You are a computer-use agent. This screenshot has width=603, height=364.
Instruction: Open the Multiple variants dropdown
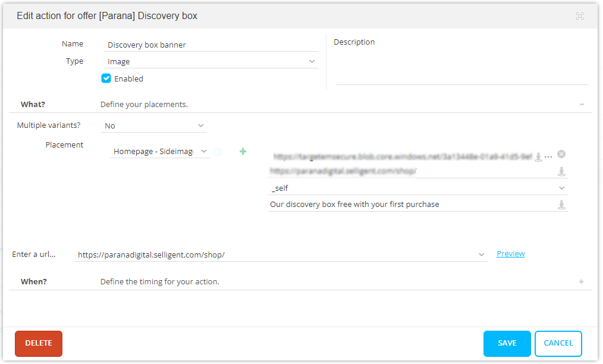(155, 126)
